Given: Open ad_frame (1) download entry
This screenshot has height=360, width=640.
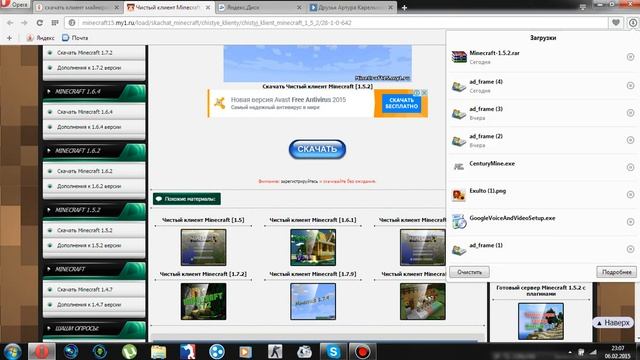Looking at the screenshot, I should click(x=542, y=249).
